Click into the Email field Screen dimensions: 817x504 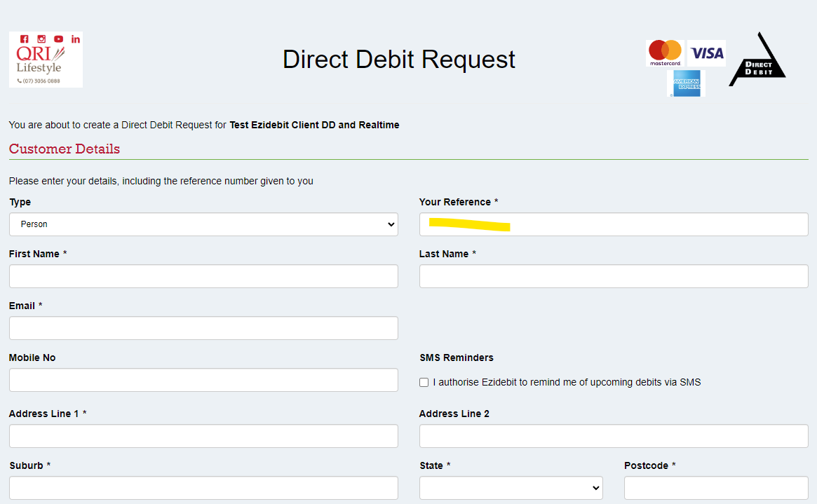point(204,328)
